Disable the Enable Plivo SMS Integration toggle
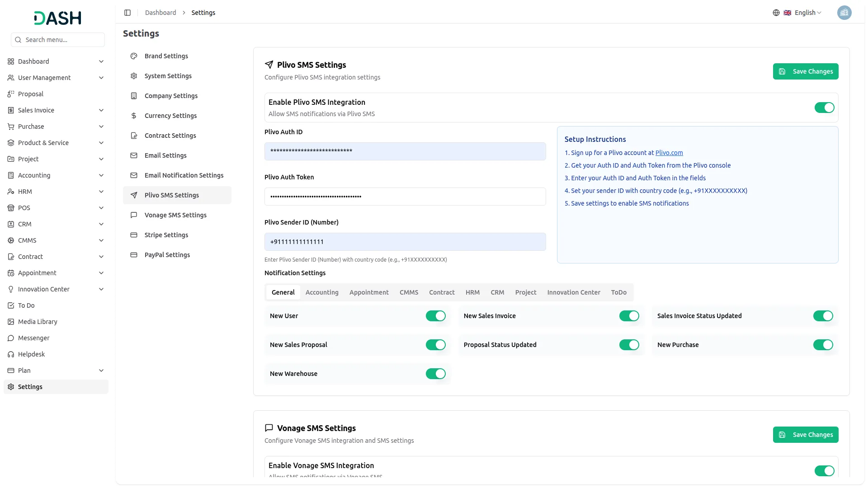 (x=824, y=108)
